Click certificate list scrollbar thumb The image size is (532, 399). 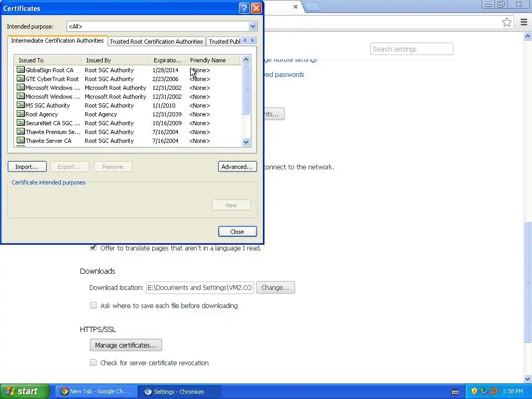[x=246, y=89]
